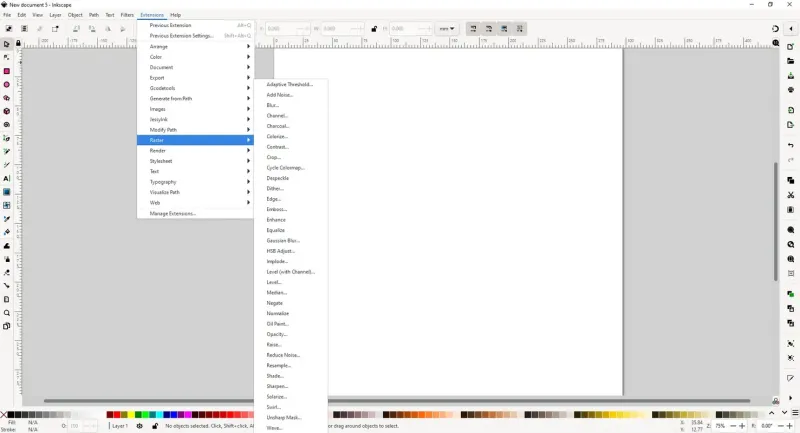This screenshot has height=433, width=800.
Task: Pick the yellow swatch in the palette
Action: click(131, 415)
